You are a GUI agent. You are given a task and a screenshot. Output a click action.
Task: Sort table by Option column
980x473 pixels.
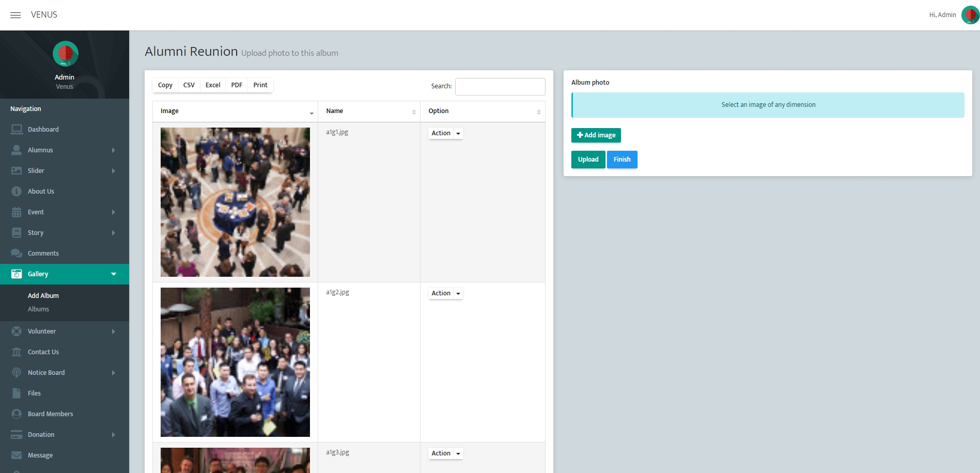(483, 111)
